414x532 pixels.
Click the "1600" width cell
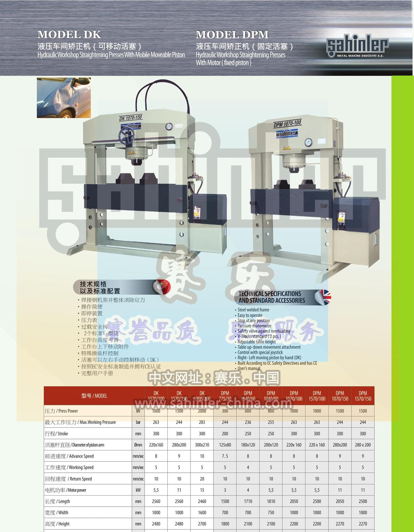(202, 512)
